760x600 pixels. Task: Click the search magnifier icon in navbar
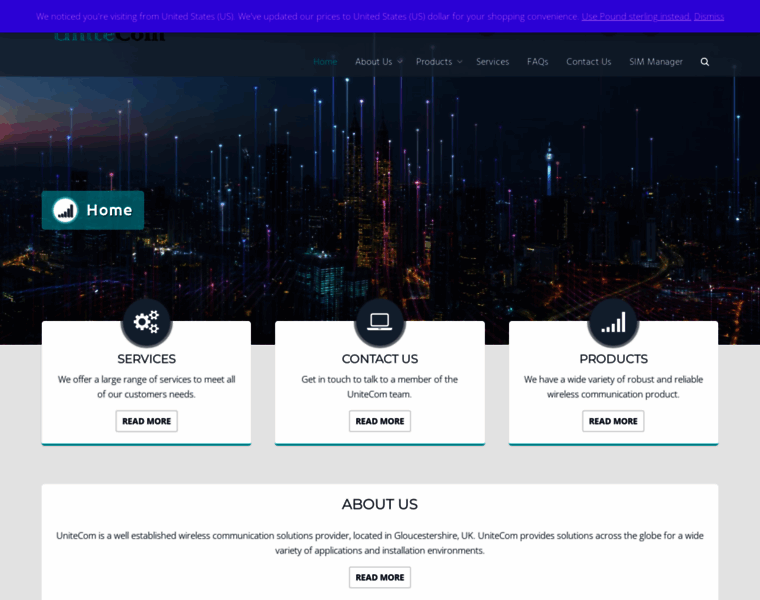704,62
